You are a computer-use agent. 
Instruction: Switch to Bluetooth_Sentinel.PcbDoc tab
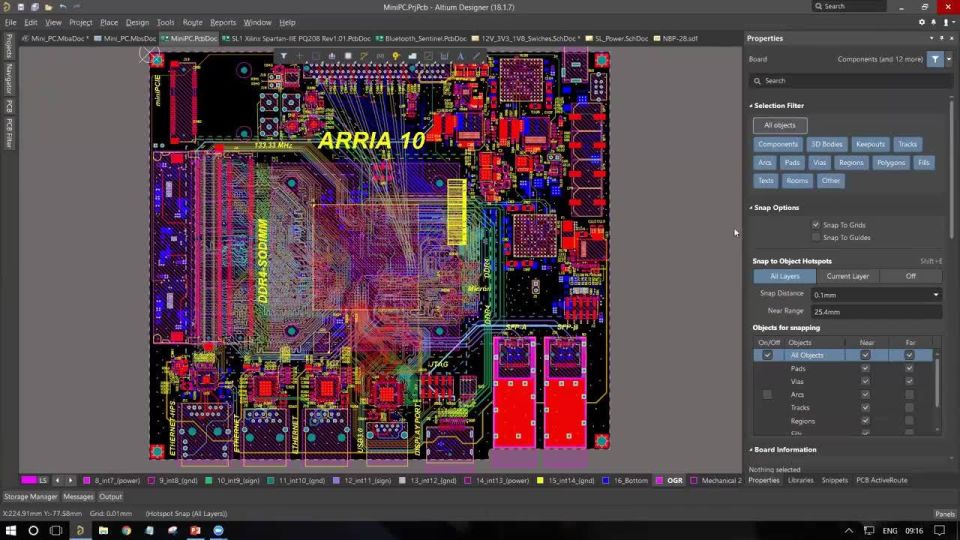tap(421, 38)
